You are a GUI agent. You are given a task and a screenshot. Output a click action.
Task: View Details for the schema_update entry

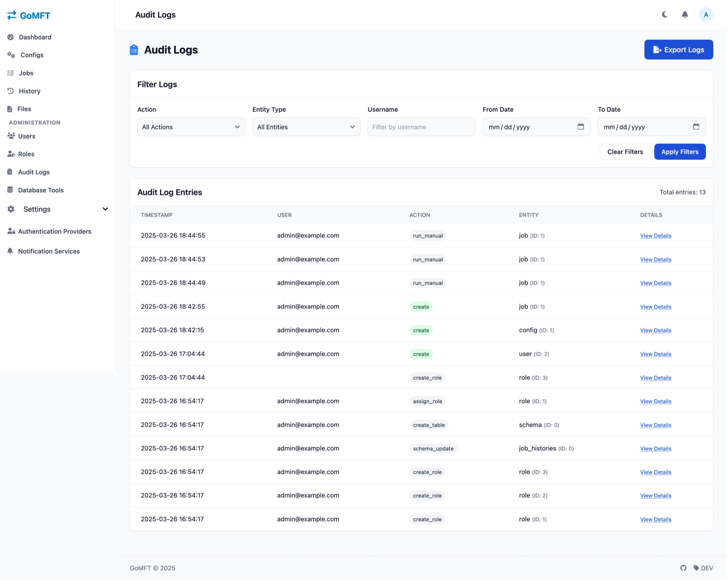pos(655,449)
